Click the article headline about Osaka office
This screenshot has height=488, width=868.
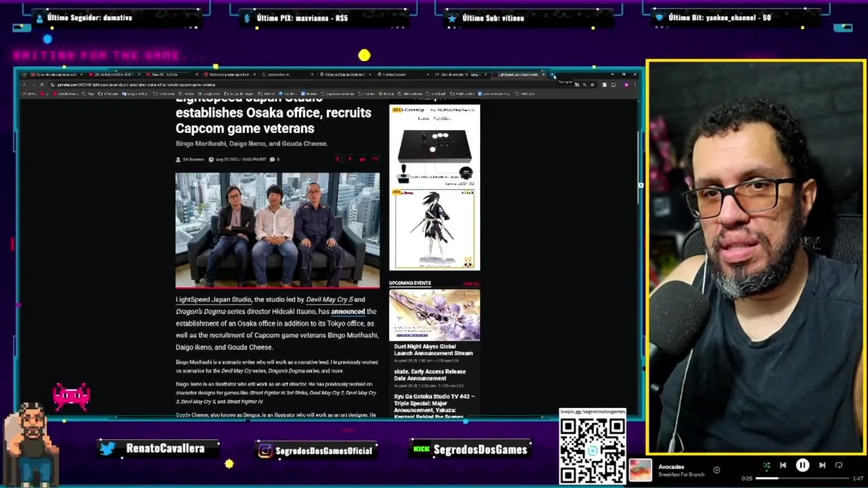[273, 114]
